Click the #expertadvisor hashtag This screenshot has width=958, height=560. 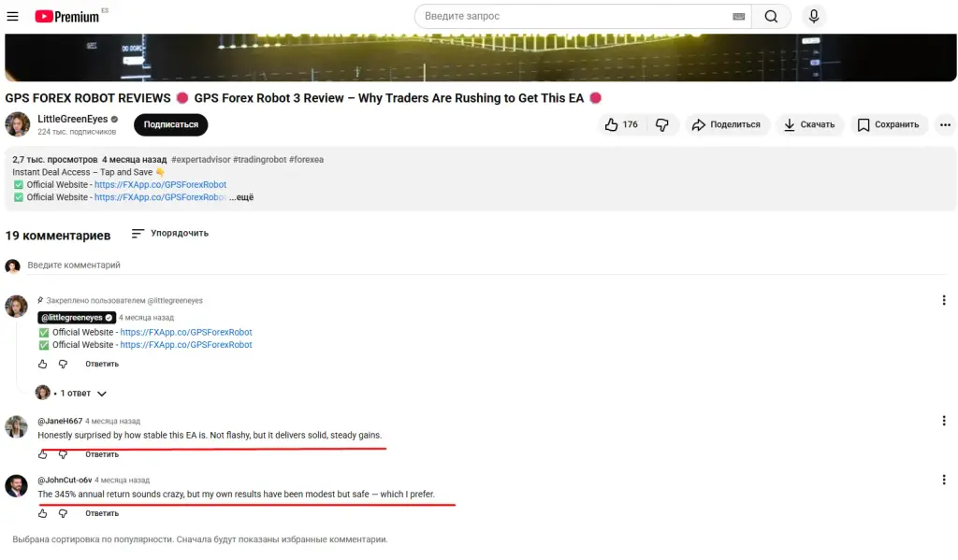(201, 159)
